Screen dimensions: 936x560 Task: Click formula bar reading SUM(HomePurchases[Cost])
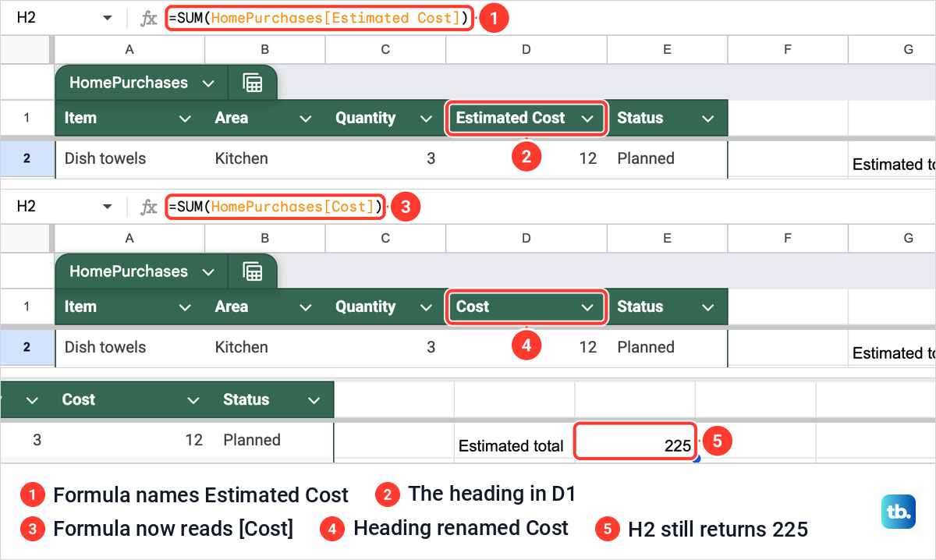[275, 206]
